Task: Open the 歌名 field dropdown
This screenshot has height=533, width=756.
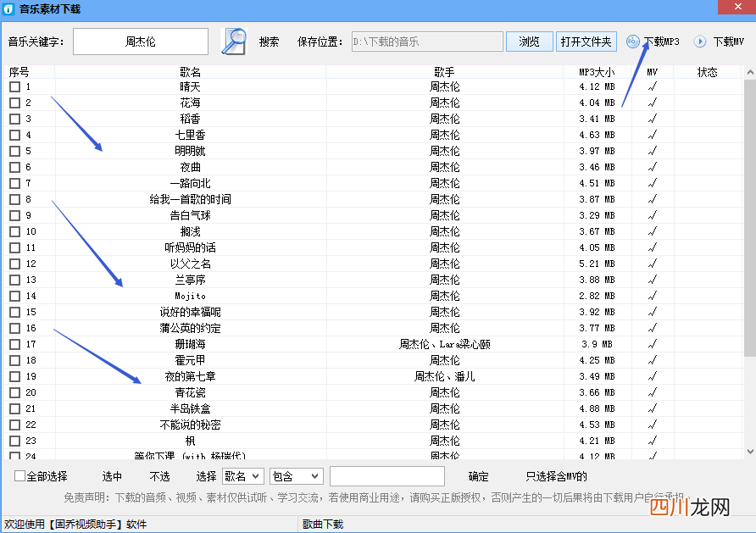Action: [243, 476]
